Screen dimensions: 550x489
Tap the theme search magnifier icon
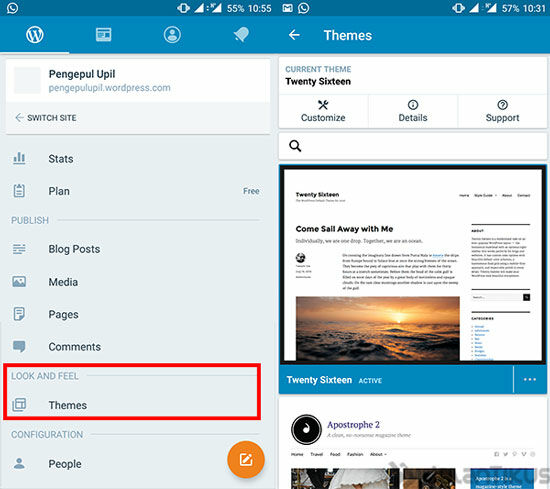tap(295, 146)
